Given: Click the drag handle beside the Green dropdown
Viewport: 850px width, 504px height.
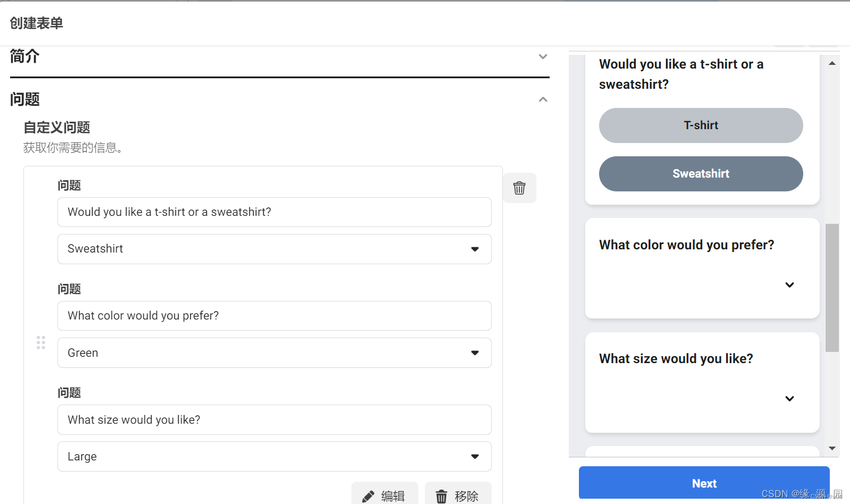Looking at the screenshot, I should point(41,342).
